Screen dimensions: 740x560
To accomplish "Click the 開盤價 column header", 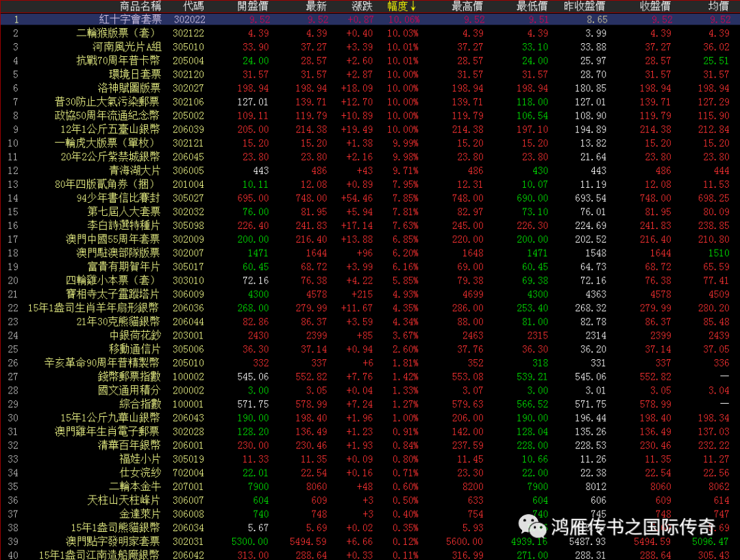I will [x=253, y=6].
